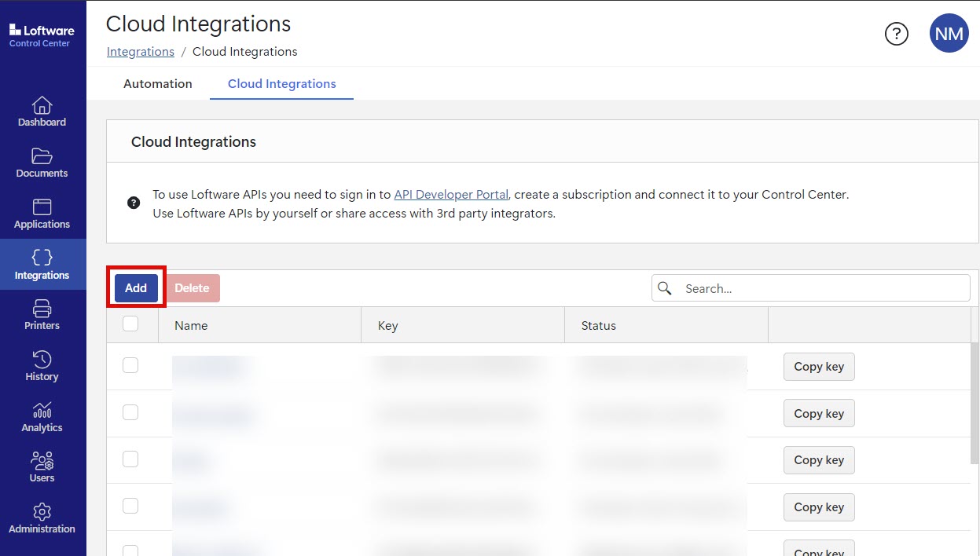Switch to the Automation tab
The width and height of the screenshot is (980, 556).
tap(158, 84)
